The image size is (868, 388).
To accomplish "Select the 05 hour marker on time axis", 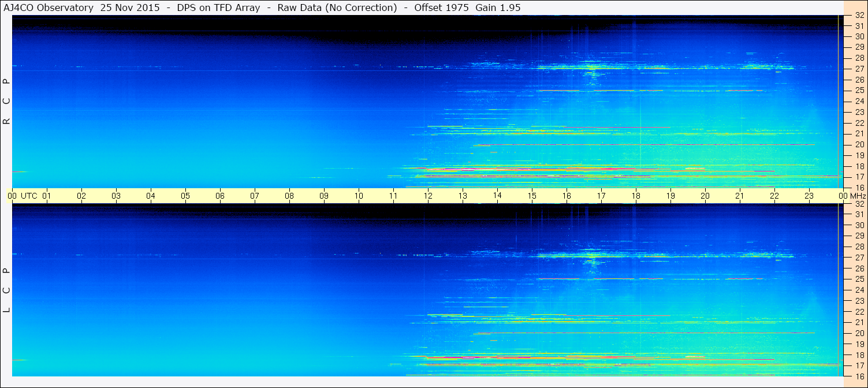I will click(185, 196).
